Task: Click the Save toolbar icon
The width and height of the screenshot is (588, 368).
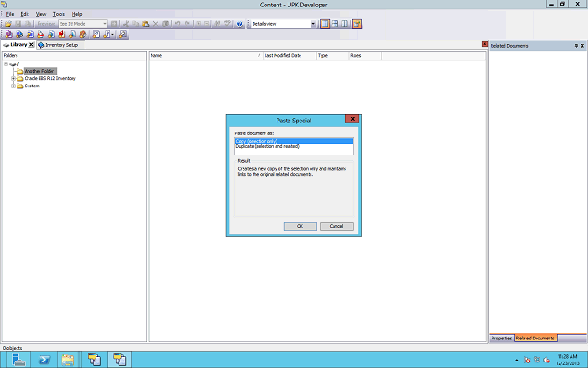Action: [x=17, y=24]
